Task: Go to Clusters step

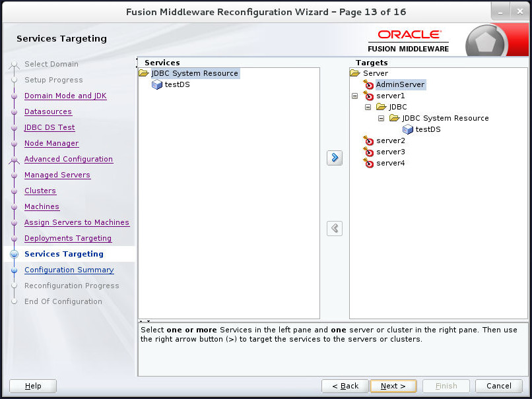Action: coord(40,191)
